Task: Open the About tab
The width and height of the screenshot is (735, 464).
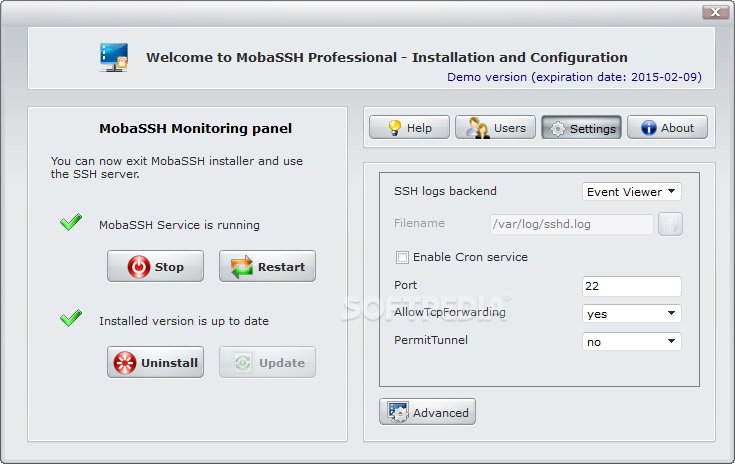Action: 667,127
